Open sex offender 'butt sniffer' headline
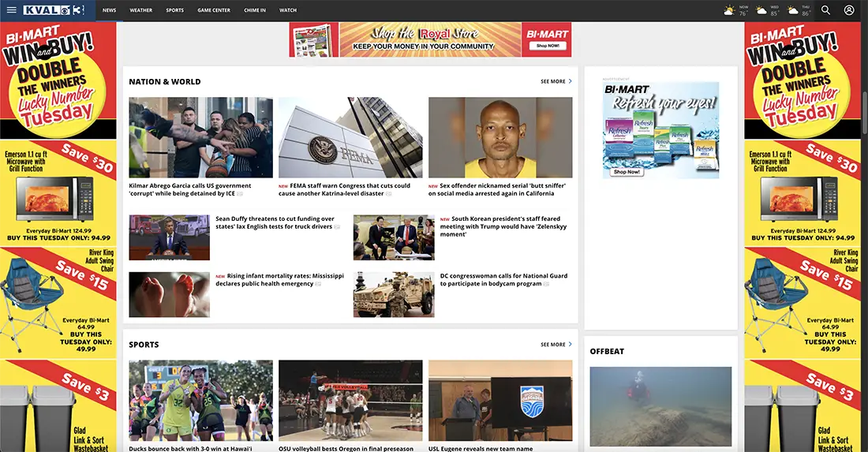The height and width of the screenshot is (452, 868). coord(496,190)
